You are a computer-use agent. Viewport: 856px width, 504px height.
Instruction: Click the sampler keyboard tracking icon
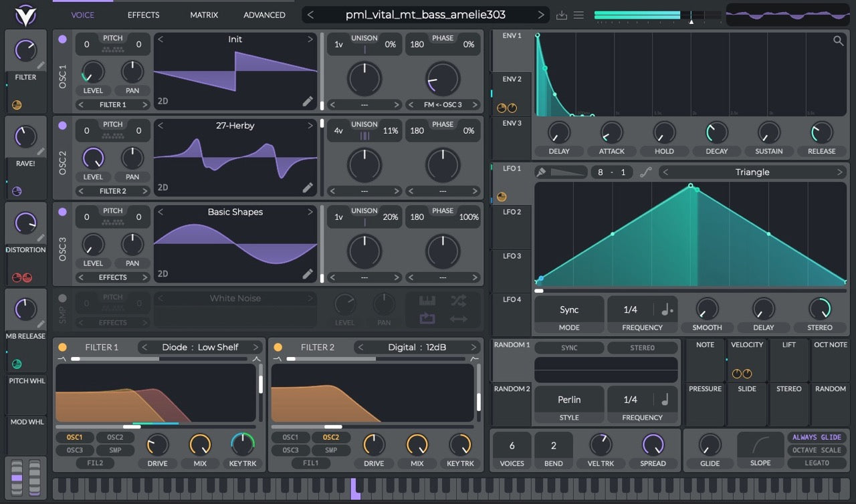coord(427,300)
